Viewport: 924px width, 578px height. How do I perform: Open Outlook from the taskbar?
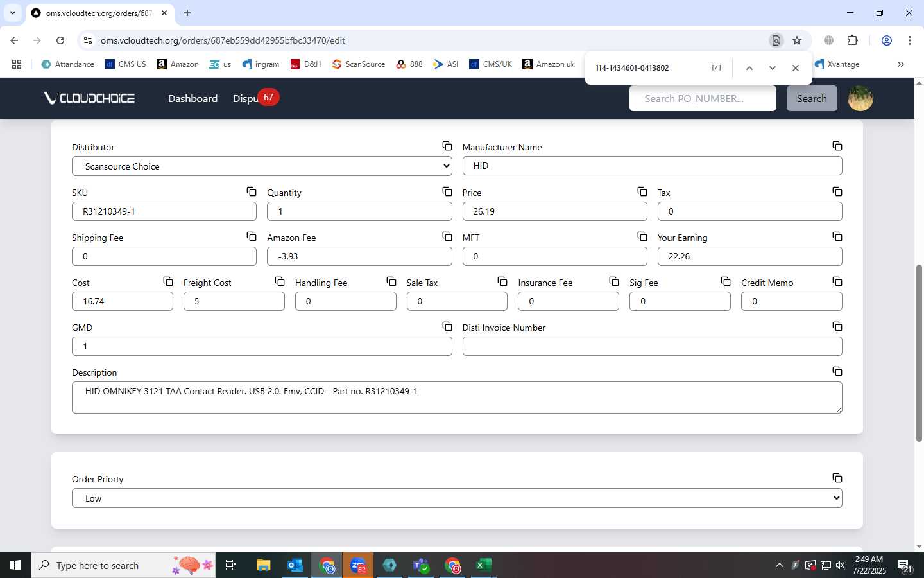click(295, 565)
